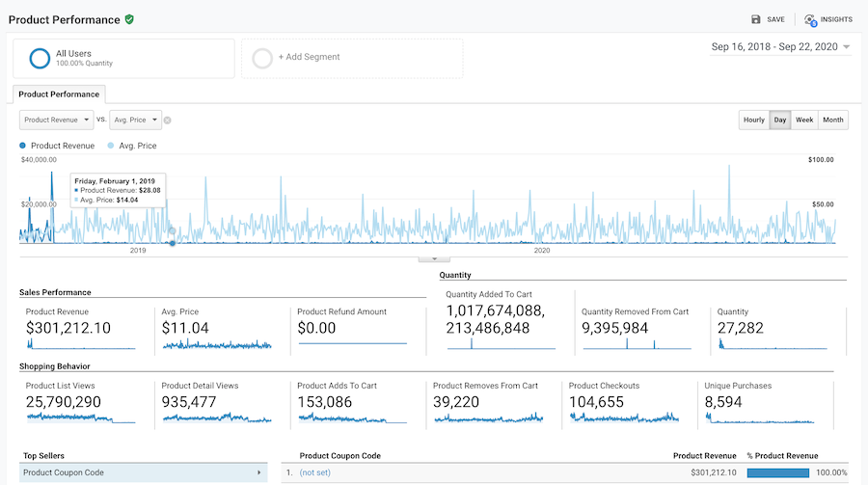Click the 2019 label on chart axis
Screen dimensions: 868x485
click(x=138, y=251)
